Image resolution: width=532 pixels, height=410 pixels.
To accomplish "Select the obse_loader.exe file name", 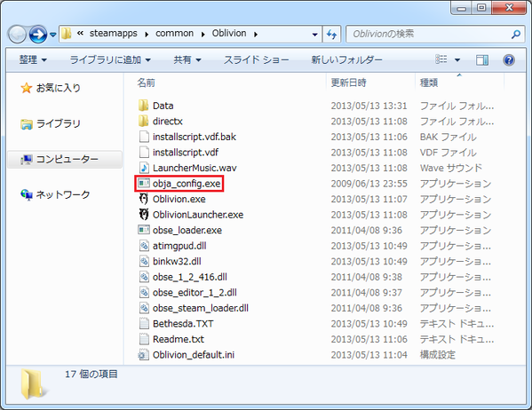I will pos(187,230).
